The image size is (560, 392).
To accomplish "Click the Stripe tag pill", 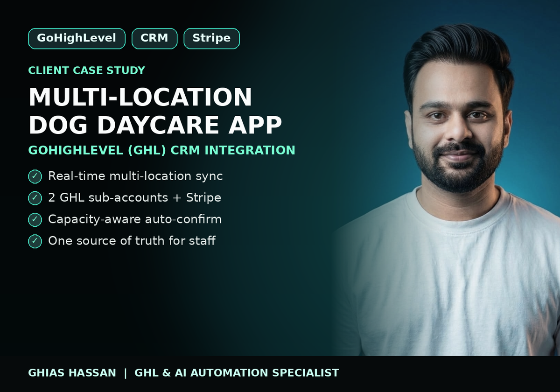I will (211, 39).
